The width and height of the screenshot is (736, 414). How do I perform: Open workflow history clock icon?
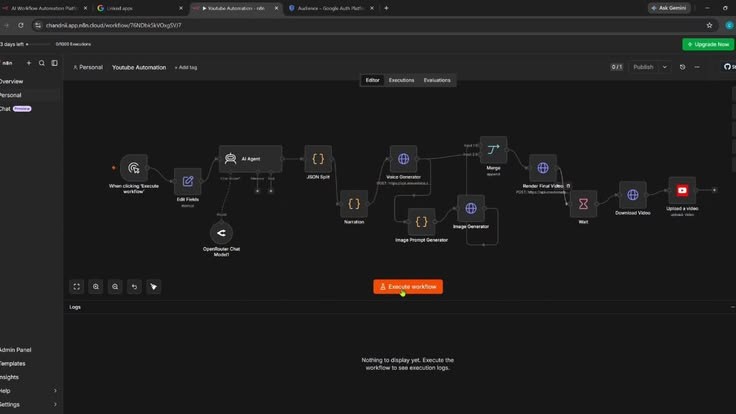click(682, 67)
